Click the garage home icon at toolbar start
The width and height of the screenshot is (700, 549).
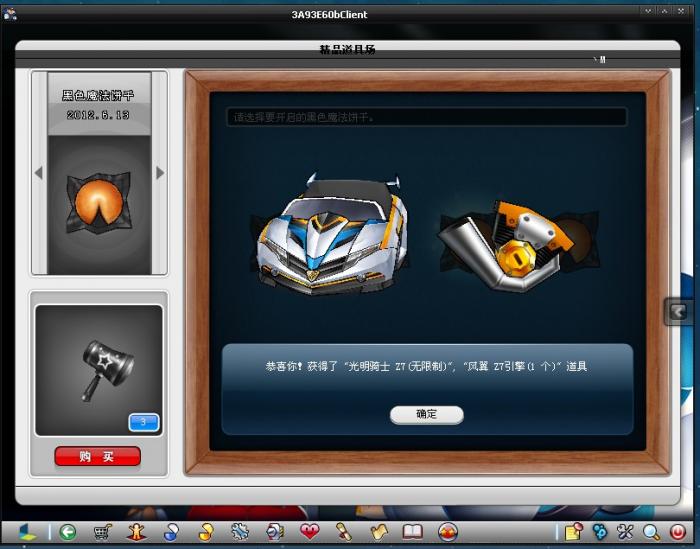pos(27,532)
